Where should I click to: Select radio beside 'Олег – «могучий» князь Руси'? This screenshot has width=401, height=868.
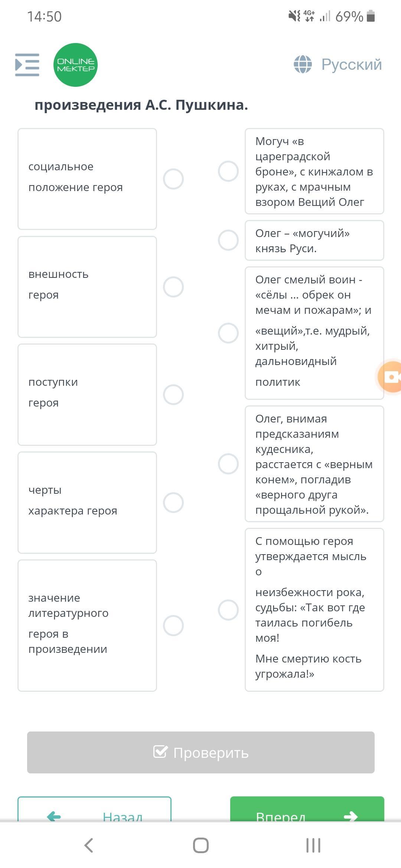[x=228, y=240]
